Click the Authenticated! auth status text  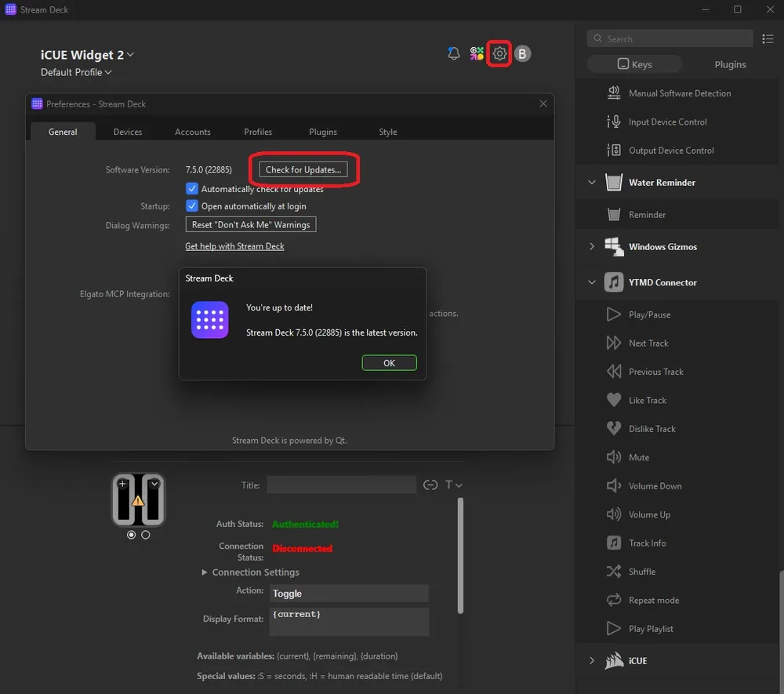click(x=306, y=524)
